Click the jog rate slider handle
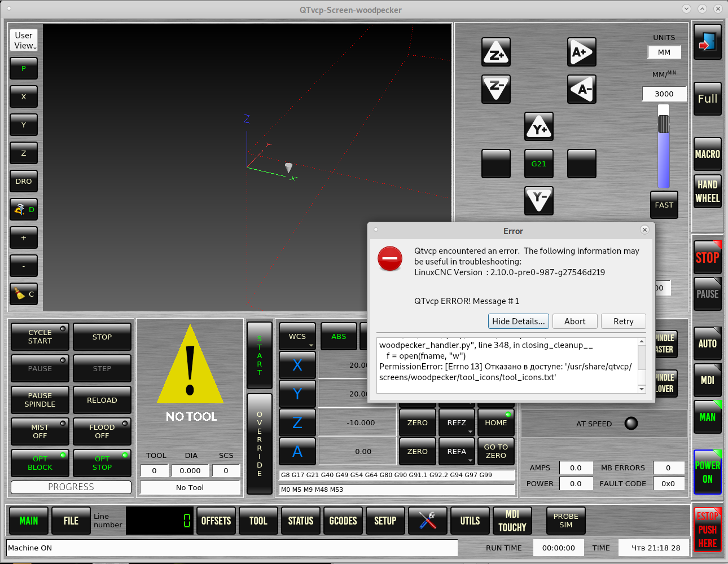 664,124
